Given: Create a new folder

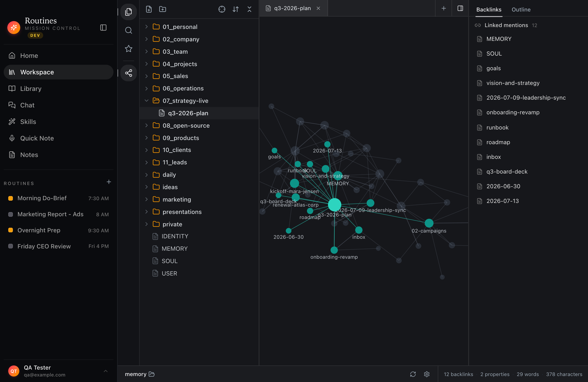Looking at the screenshot, I should point(163,9).
